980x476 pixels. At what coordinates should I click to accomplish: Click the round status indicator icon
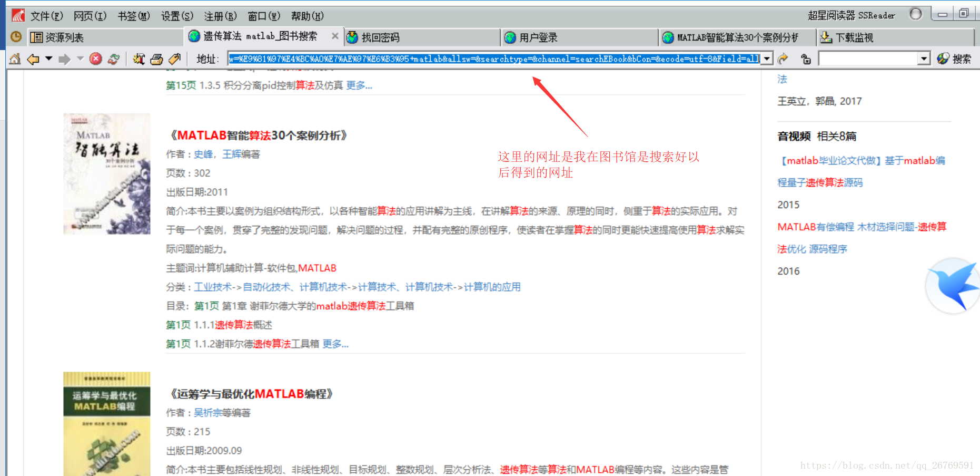(x=916, y=14)
